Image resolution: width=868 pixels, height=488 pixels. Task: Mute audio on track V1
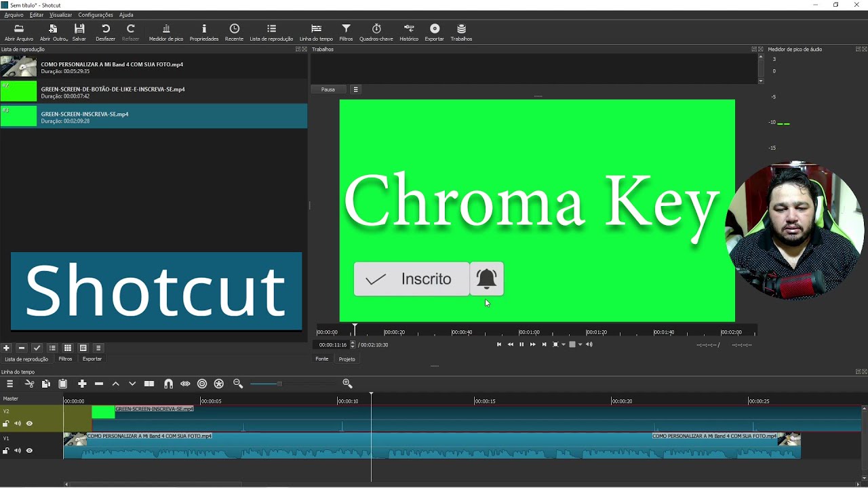pos(18,451)
